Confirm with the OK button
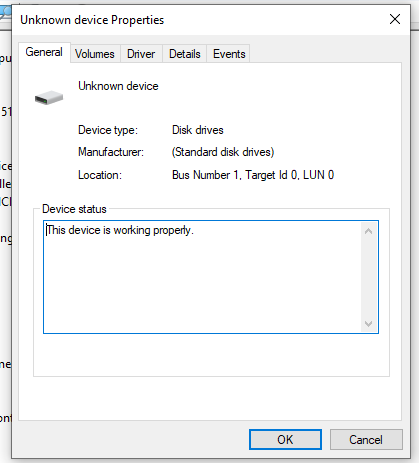 (285, 440)
